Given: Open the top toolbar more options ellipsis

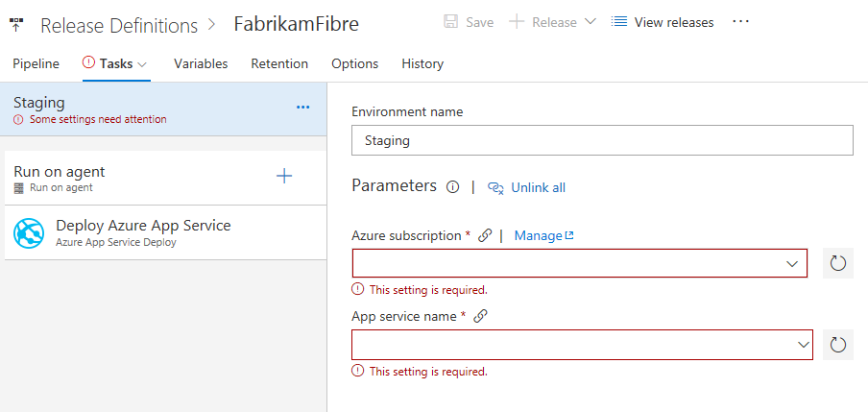Looking at the screenshot, I should click(x=740, y=21).
